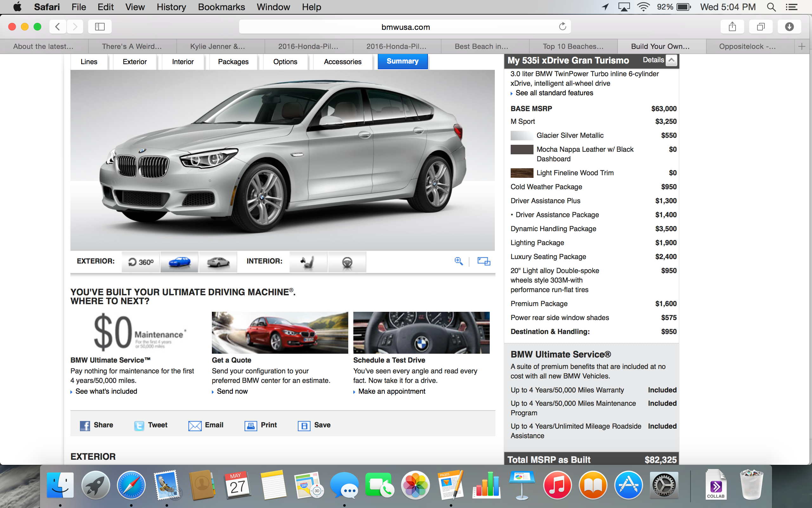Open Spotlight search in menu bar
The image size is (812, 508).
771,7
